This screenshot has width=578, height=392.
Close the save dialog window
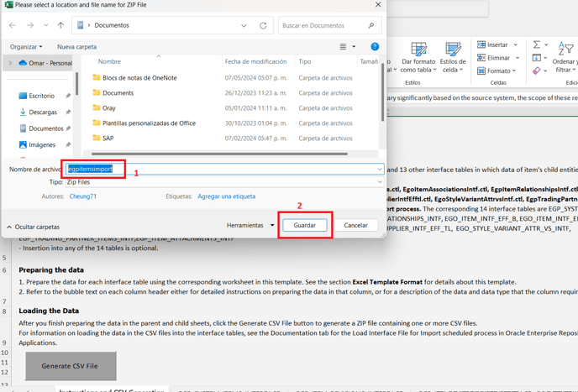click(378, 5)
